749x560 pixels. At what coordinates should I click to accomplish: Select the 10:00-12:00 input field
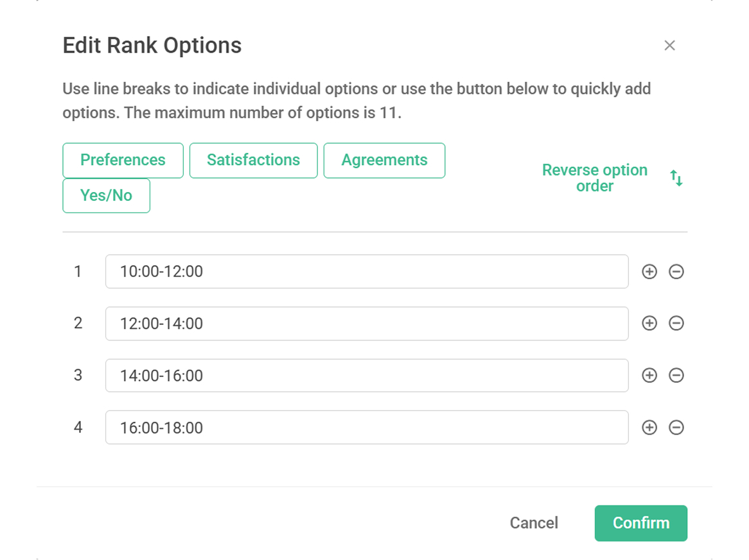pos(366,272)
